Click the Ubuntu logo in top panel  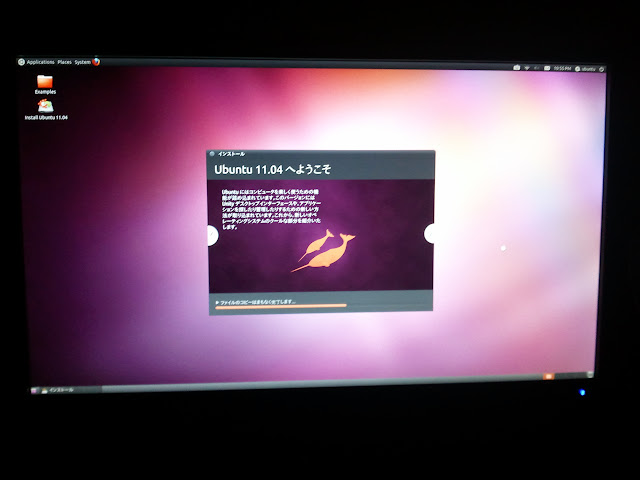(x=22, y=62)
